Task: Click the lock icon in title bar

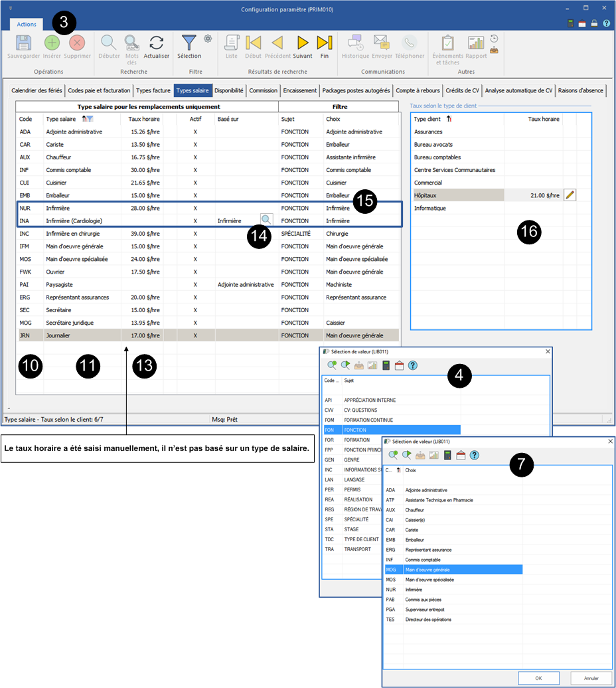Action: point(594,24)
